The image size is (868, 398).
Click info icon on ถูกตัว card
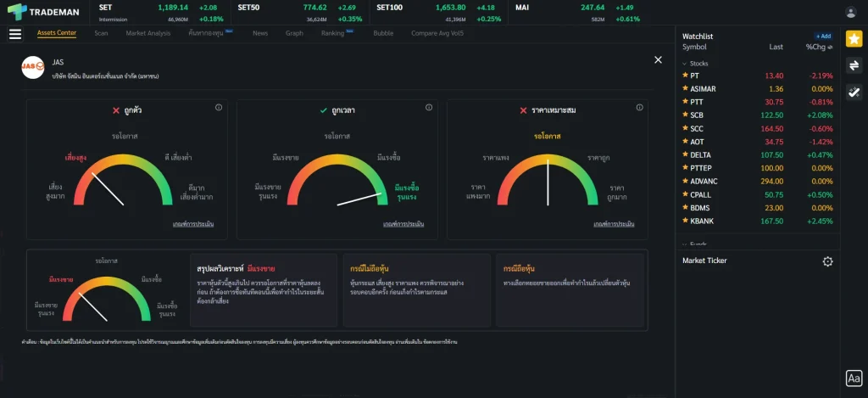pos(219,108)
